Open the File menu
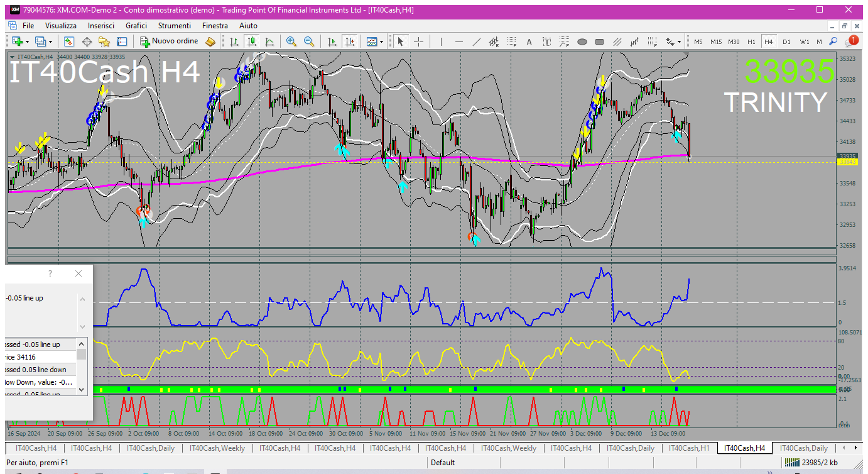This screenshot has width=868, height=474. coord(28,26)
